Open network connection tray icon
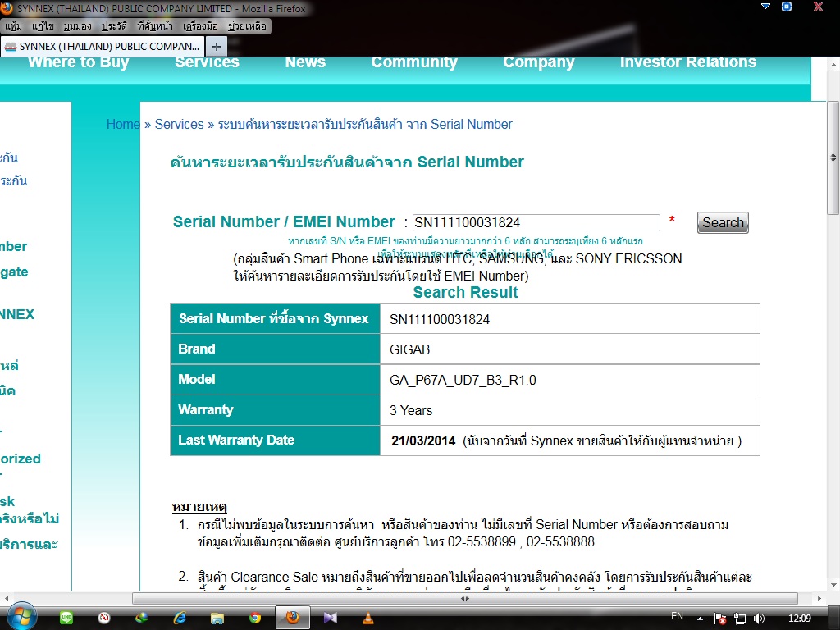840x630 pixels. [x=740, y=619]
